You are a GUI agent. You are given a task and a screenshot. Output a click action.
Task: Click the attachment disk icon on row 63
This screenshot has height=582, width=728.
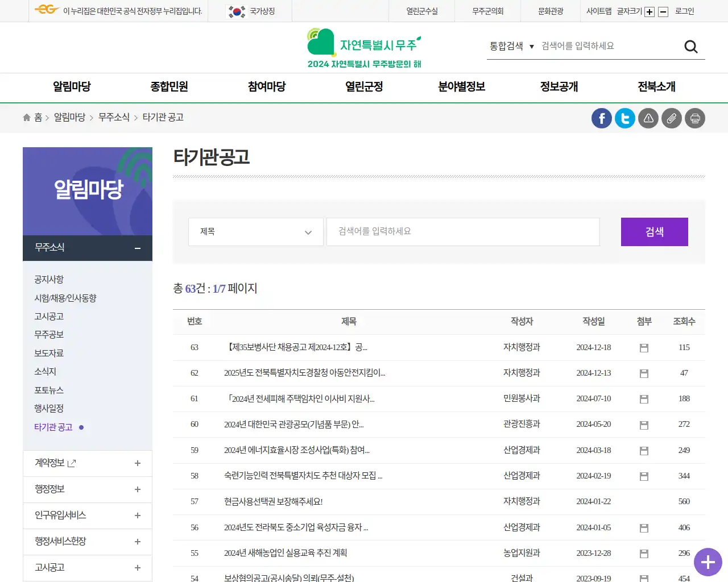coord(644,347)
